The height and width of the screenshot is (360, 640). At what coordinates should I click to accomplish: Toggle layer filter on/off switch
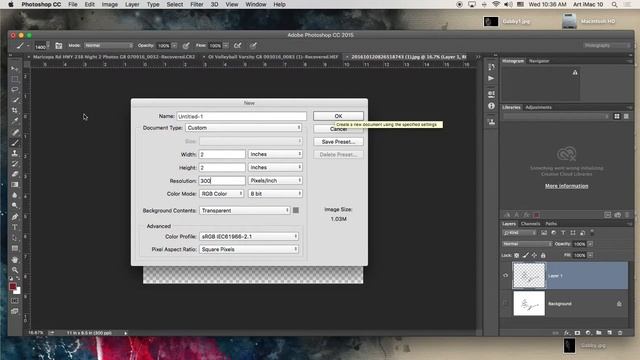click(x=592, y=233)
